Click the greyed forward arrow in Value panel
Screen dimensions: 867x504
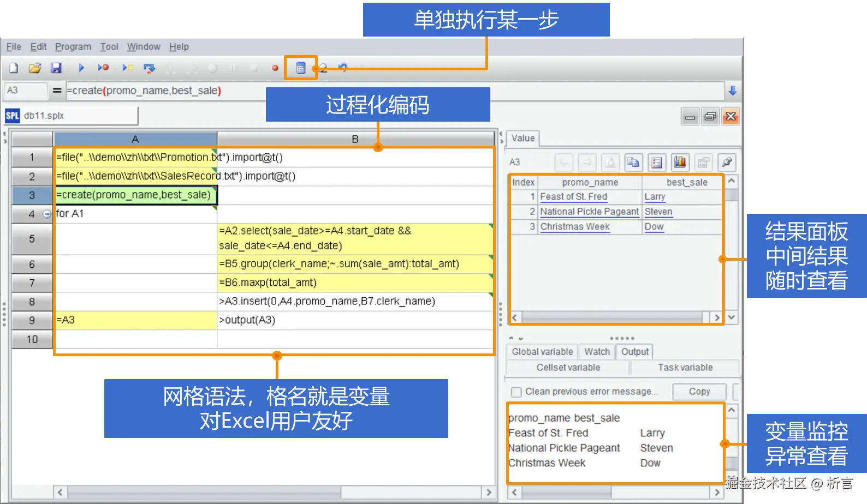coord(587,162)
